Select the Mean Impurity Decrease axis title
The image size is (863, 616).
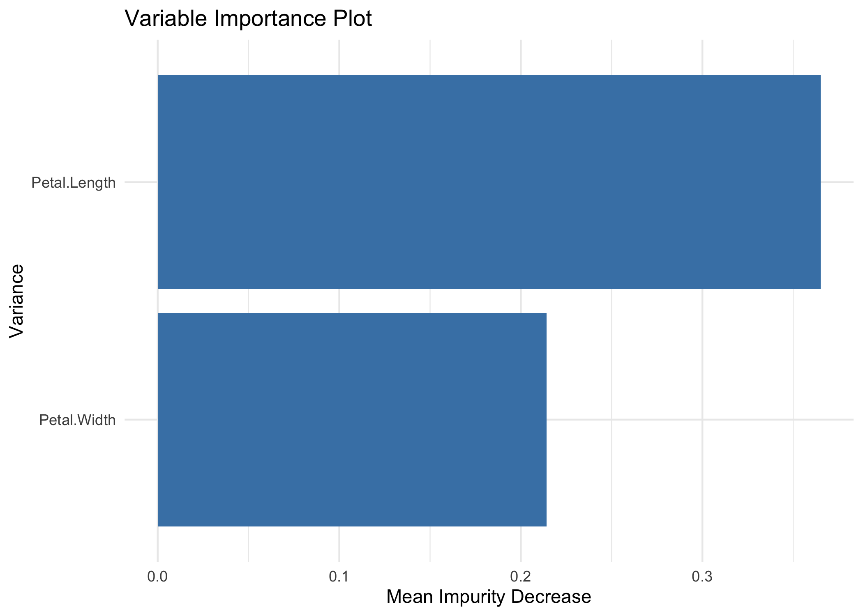(489, 597)
